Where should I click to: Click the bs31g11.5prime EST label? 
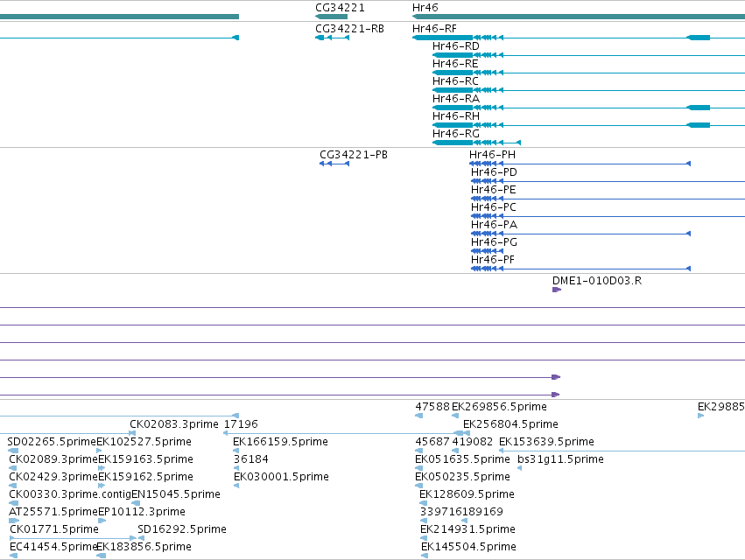point(560,459)
